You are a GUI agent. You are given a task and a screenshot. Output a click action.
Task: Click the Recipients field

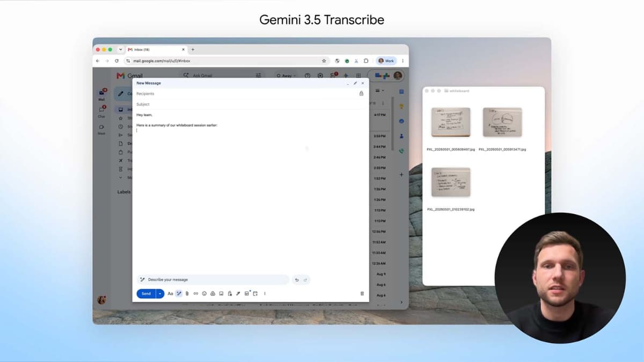(x=246, y=93)
